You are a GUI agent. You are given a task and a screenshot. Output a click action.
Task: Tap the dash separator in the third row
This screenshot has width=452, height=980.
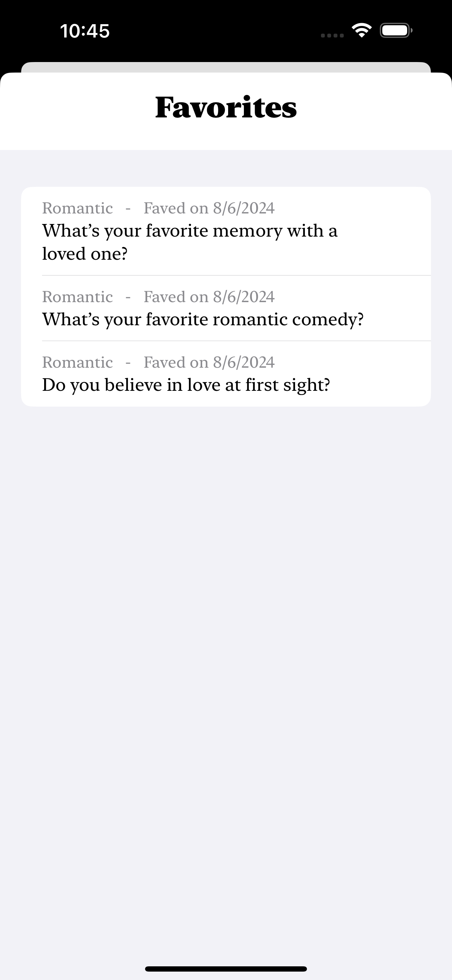click(x=128, y=363)
